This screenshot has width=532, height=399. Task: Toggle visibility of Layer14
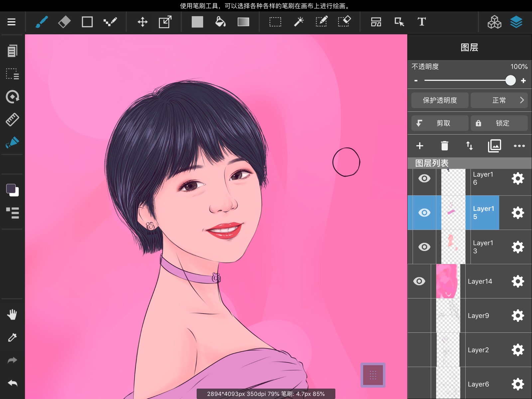pyautogui.click(x=419, y=281)
